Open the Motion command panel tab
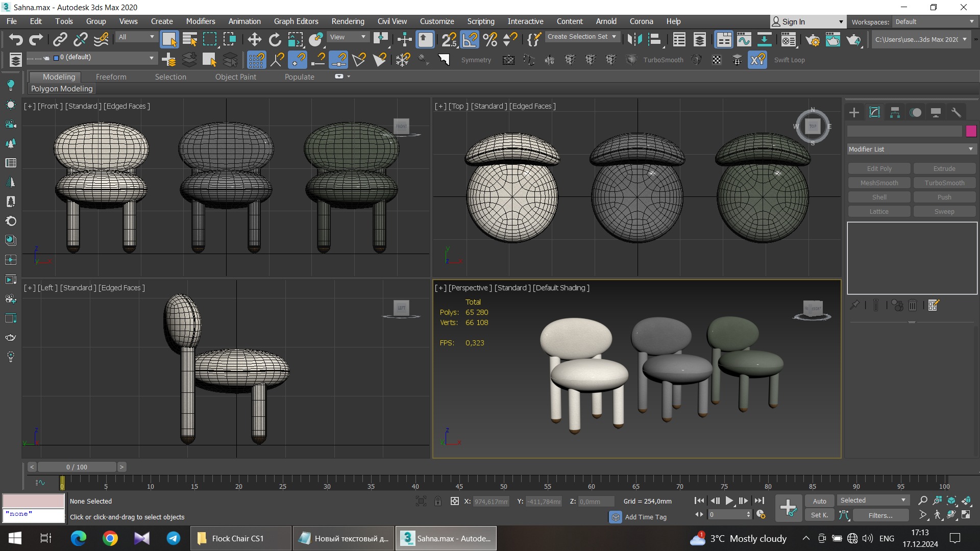 [916, 112]
